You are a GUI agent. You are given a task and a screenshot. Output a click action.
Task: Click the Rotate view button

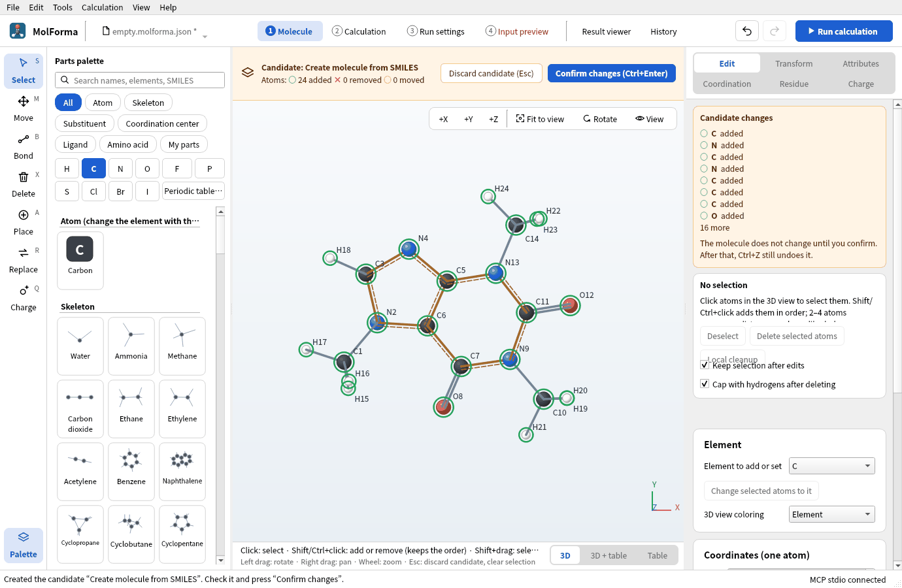[x=600, y=119]
